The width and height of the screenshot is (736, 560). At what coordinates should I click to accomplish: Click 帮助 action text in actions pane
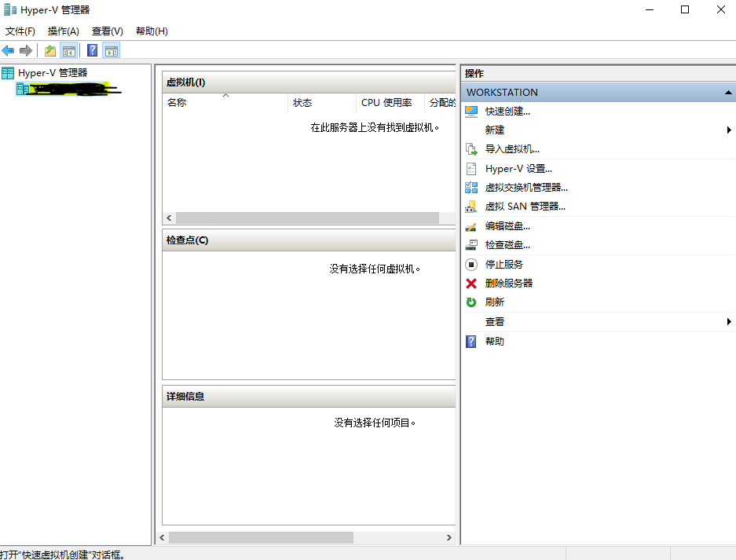point(495,341)
